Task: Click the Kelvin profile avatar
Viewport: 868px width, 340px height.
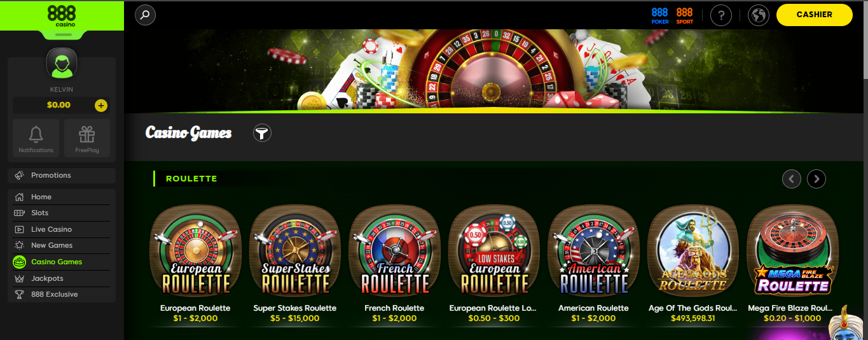Action: [62, 66]
